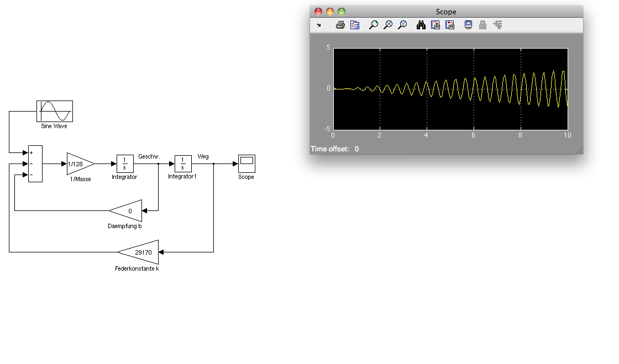Select the 1/Masse gain block
Viewport: 619px width, 364px height.
78,163
